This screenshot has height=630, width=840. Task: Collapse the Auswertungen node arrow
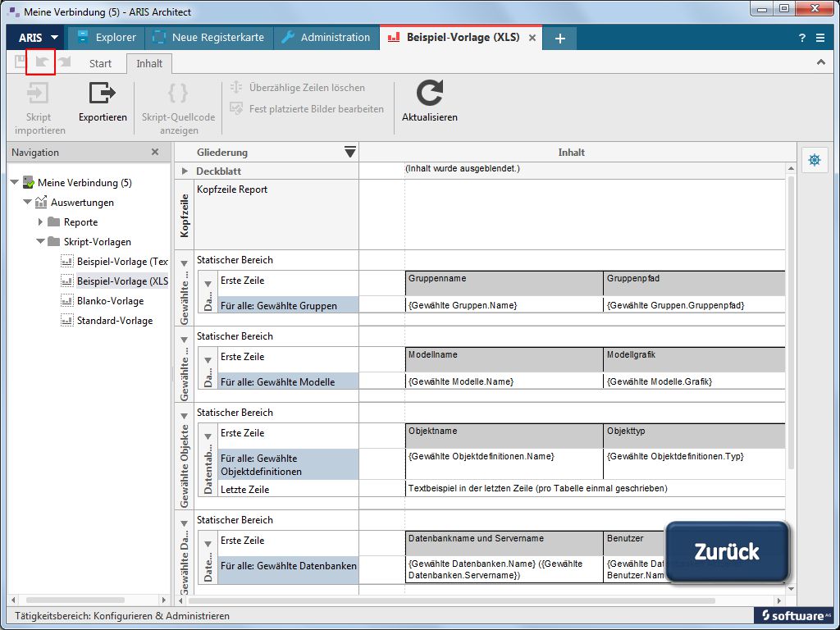27,203
